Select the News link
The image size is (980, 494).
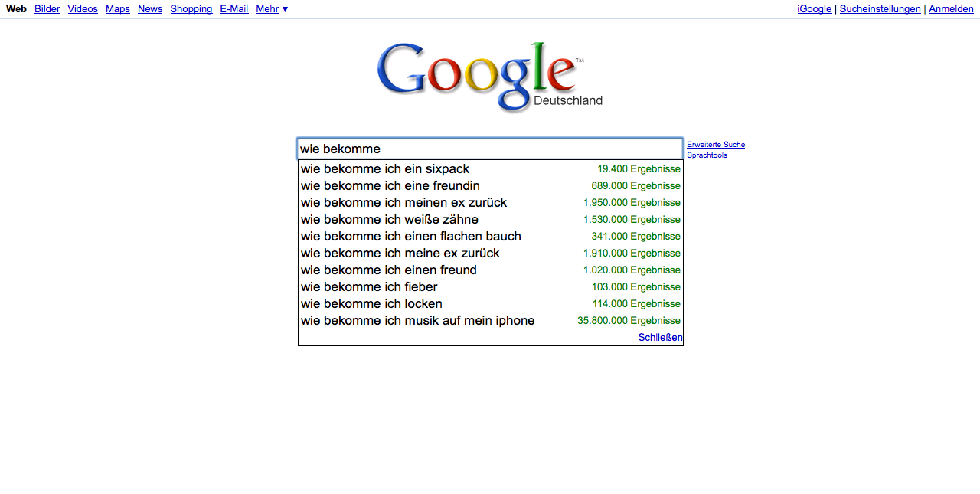click(x=150, y=9)
